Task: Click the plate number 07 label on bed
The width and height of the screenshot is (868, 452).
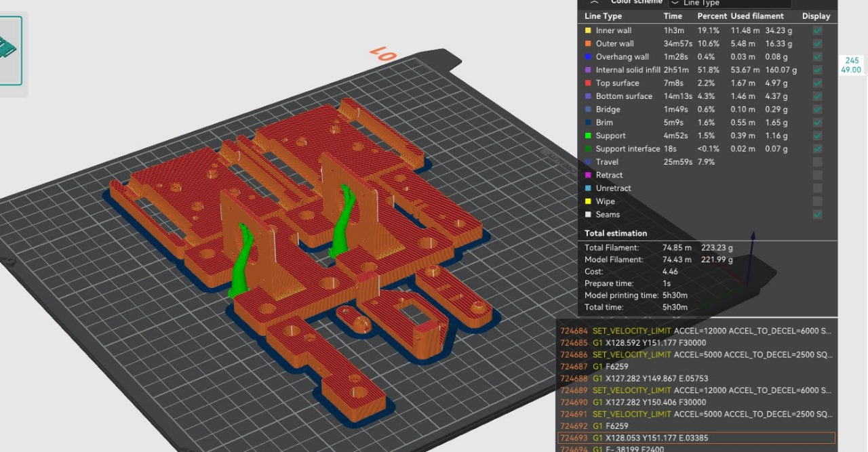Action: 382,54
